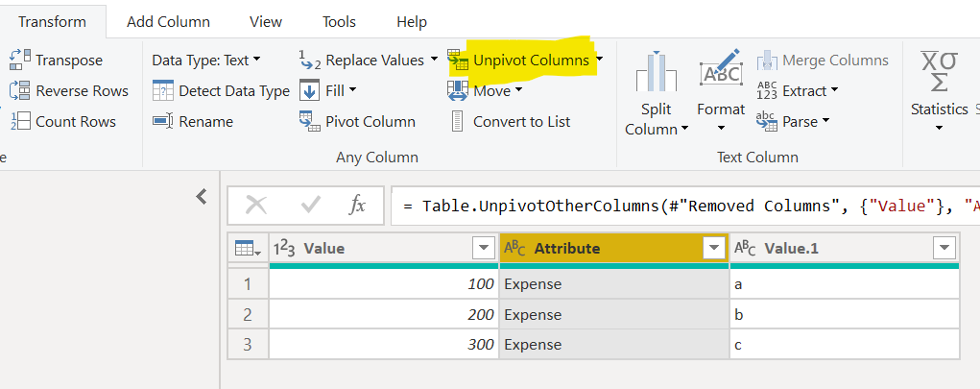
Task: Click the ABC type icon on Value.1 column
Action: coord(746,248)
